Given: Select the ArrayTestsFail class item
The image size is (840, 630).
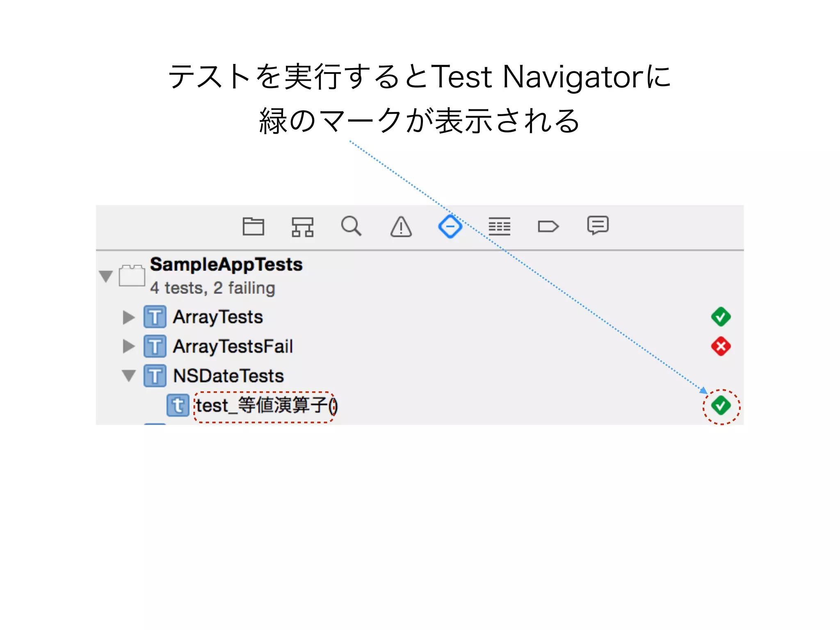Looking at the screenshot, I should (233, 347).
